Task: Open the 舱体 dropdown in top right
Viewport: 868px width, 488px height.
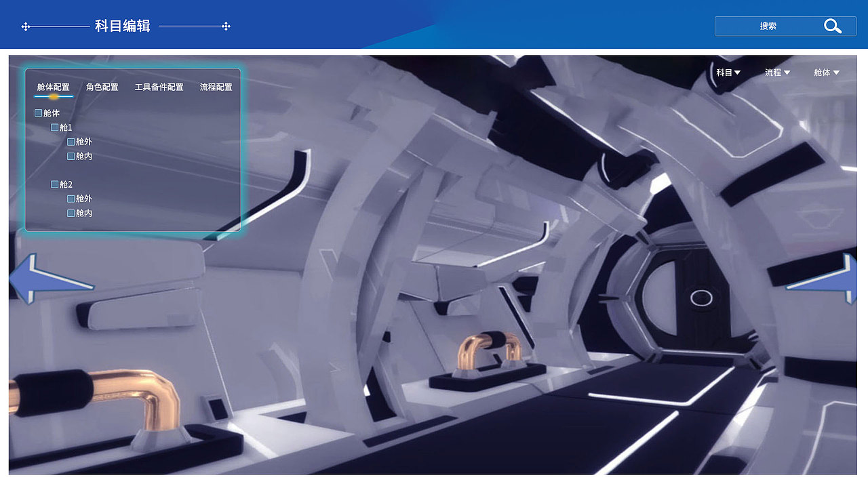Action: tap(827, 73)
